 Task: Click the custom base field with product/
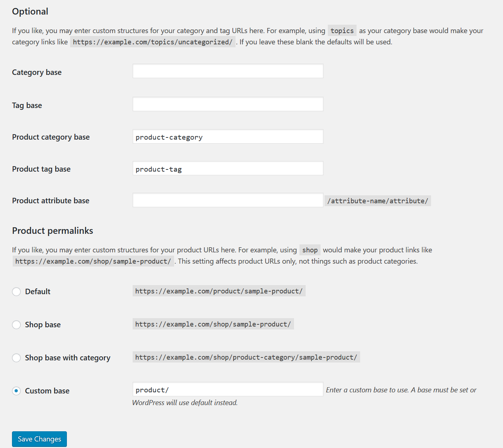click(228, 389)
